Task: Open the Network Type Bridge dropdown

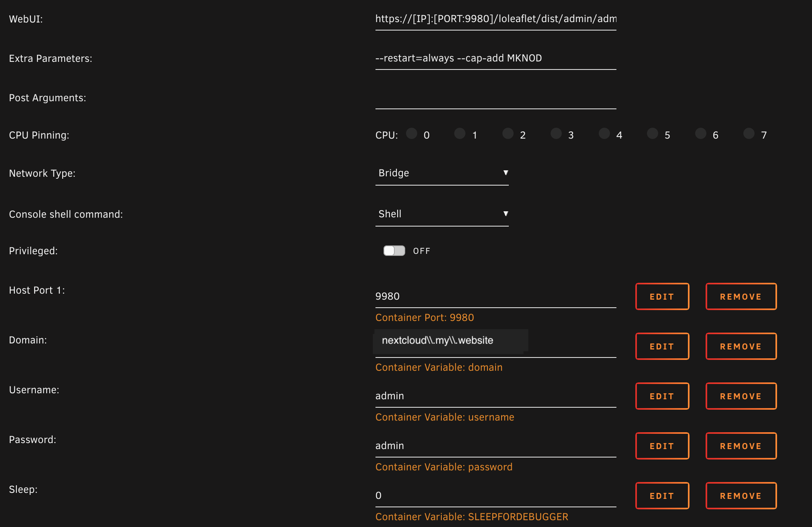Action: [x=442, y=173]
